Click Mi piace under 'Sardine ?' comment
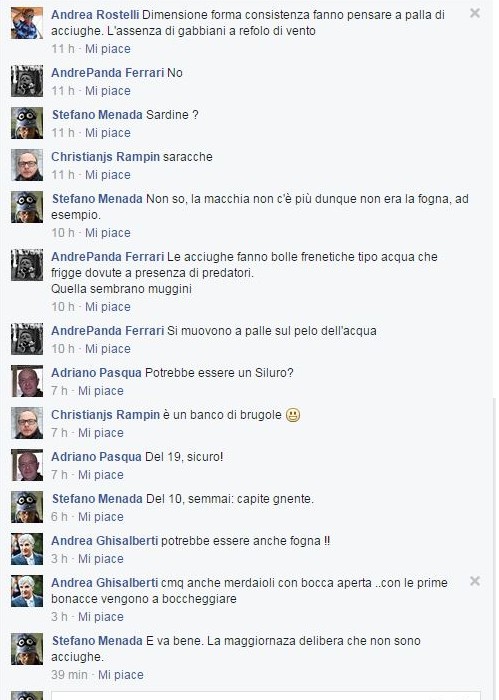The image size is (499, 700). point(108,133)
